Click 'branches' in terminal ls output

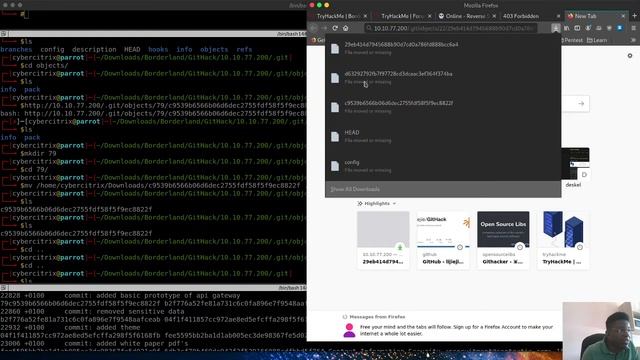click(16, 49)
